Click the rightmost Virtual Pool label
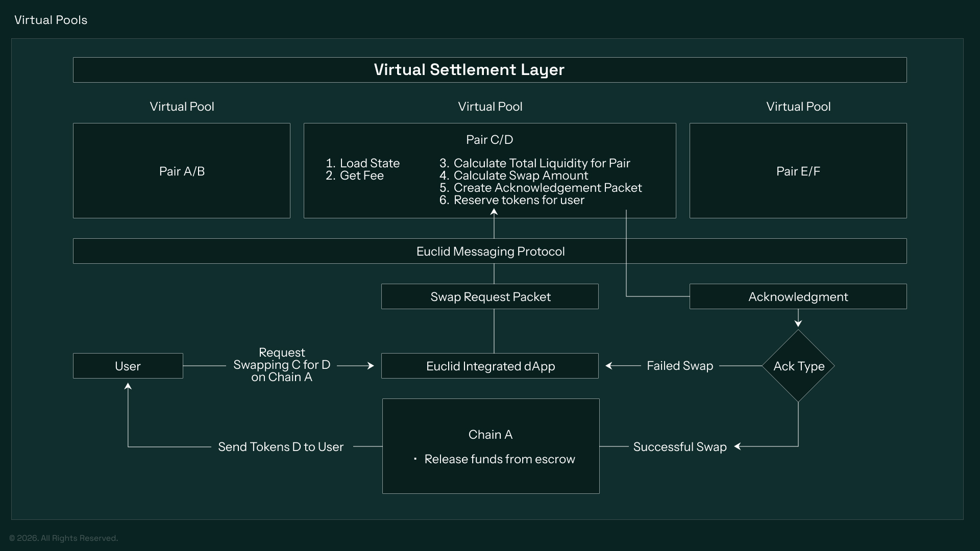980x551 pixels. click(798, 107)
